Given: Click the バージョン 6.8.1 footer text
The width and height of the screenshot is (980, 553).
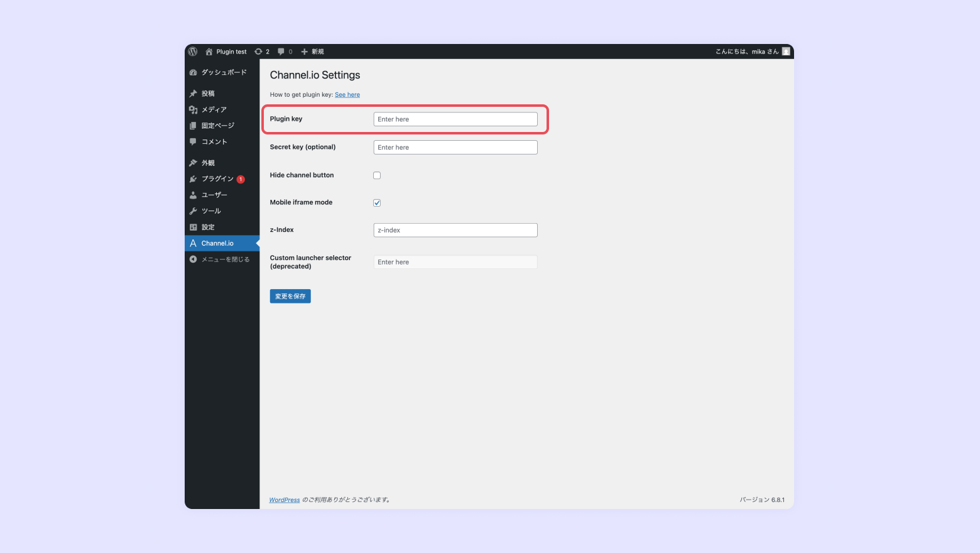Looking at the screenshot, I should click(762, 500).
